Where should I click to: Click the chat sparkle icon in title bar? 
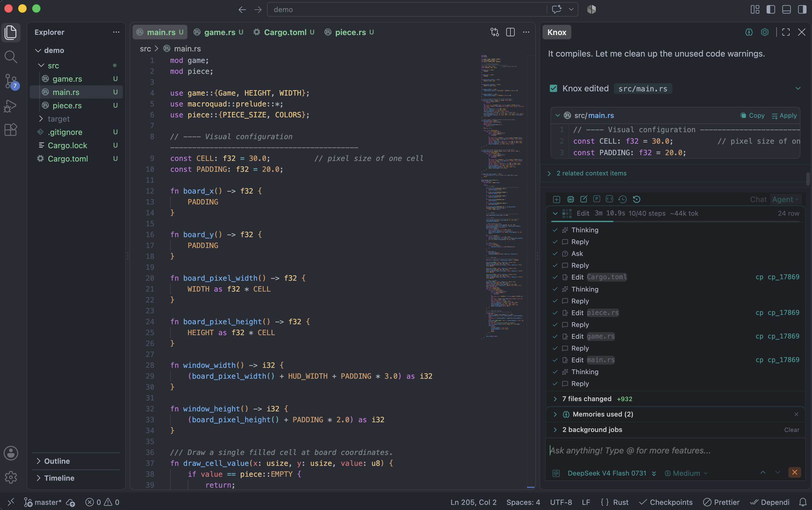tap(557, 9)
